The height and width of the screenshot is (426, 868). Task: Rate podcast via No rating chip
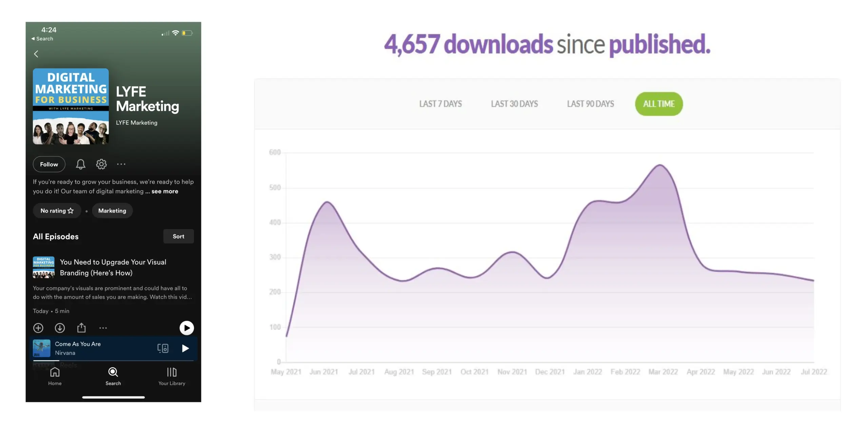coord(57,211)
